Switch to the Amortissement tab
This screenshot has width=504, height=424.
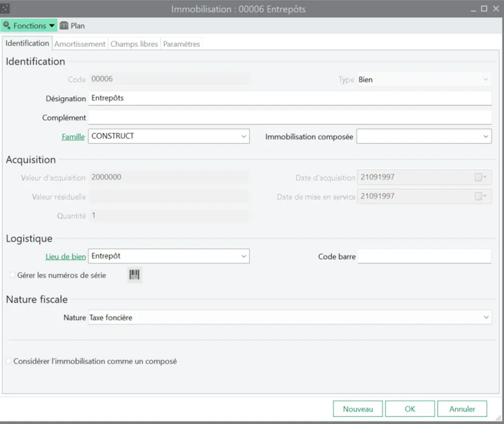click(80, 44)
